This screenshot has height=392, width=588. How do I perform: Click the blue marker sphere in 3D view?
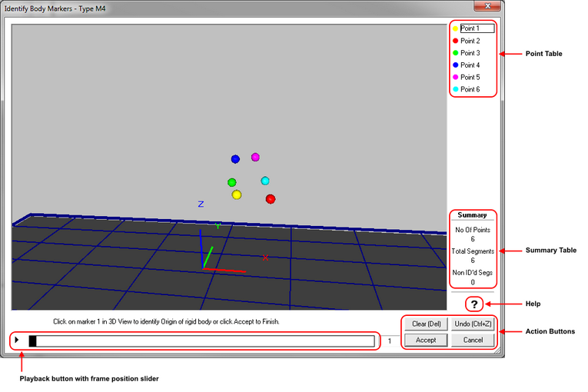(x=235, y=159)
